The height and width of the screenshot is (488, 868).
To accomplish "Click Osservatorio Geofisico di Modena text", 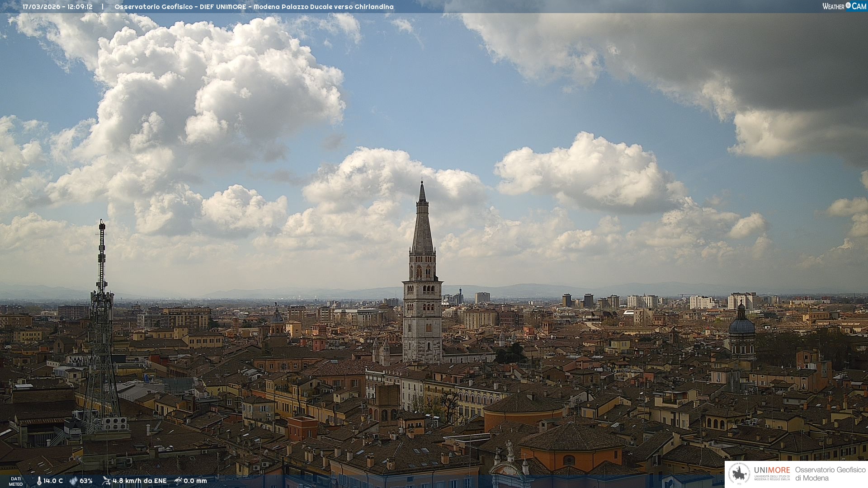I will click(830, 474).
